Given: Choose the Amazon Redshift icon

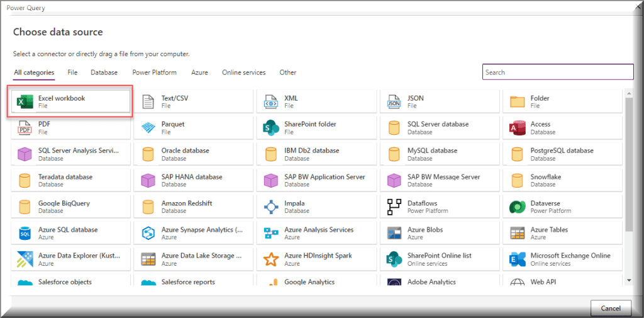Looking at the screenshot, I should click(148, 207).
